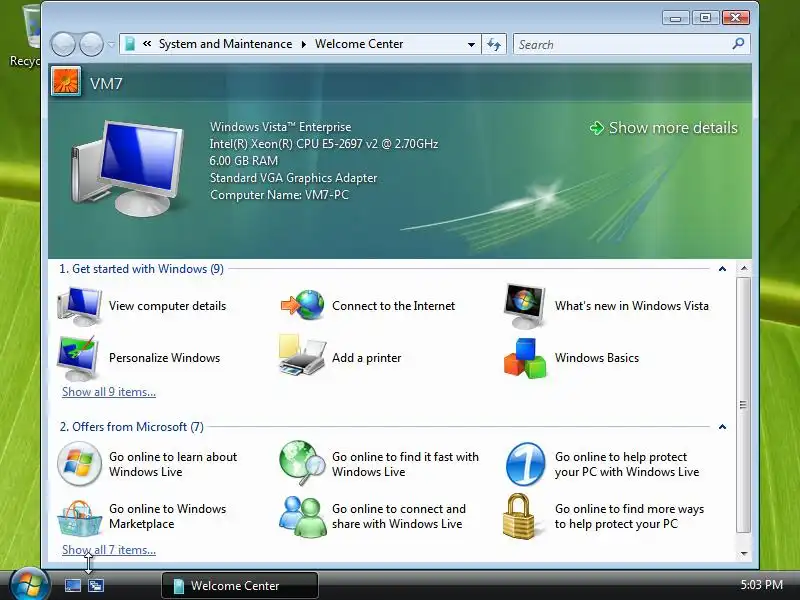
Task: Click the VM7 user account flower picture
Action: (x=66, y=82)
